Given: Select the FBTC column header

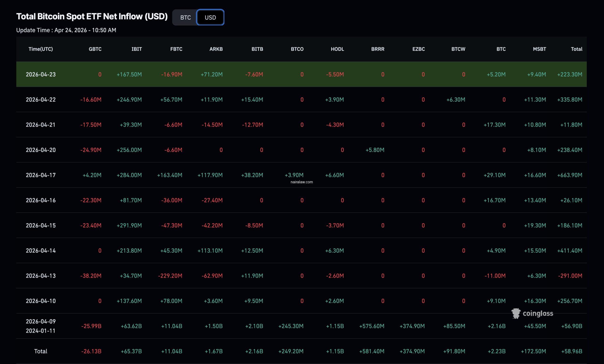Looking at the screenshot, I should [x=176, y=49].
